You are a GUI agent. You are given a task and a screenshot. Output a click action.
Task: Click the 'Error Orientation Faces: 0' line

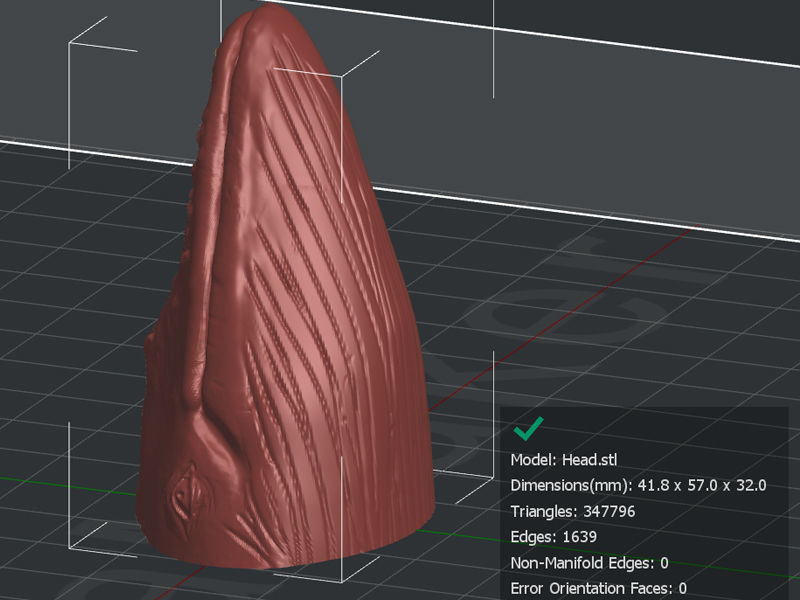tap(598, 588)
